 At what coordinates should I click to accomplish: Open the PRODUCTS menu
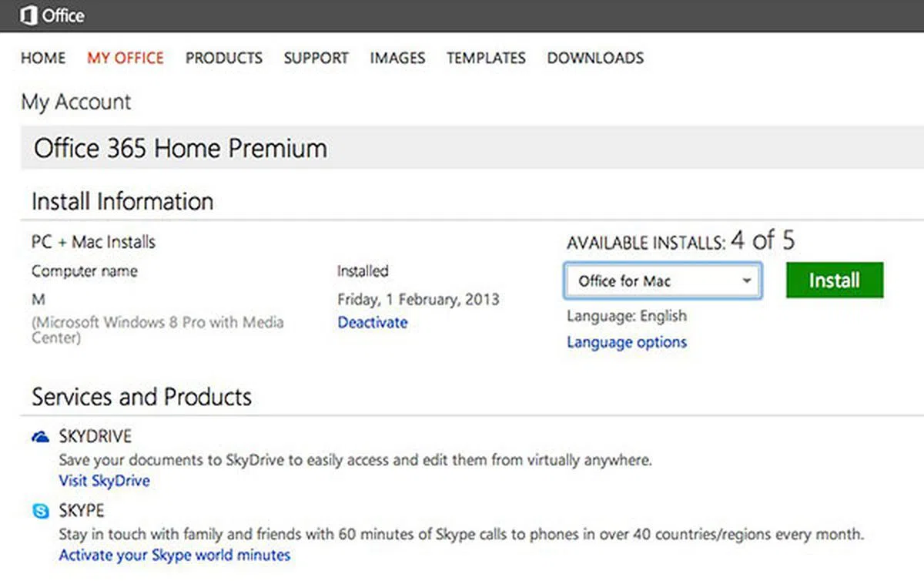223,58
